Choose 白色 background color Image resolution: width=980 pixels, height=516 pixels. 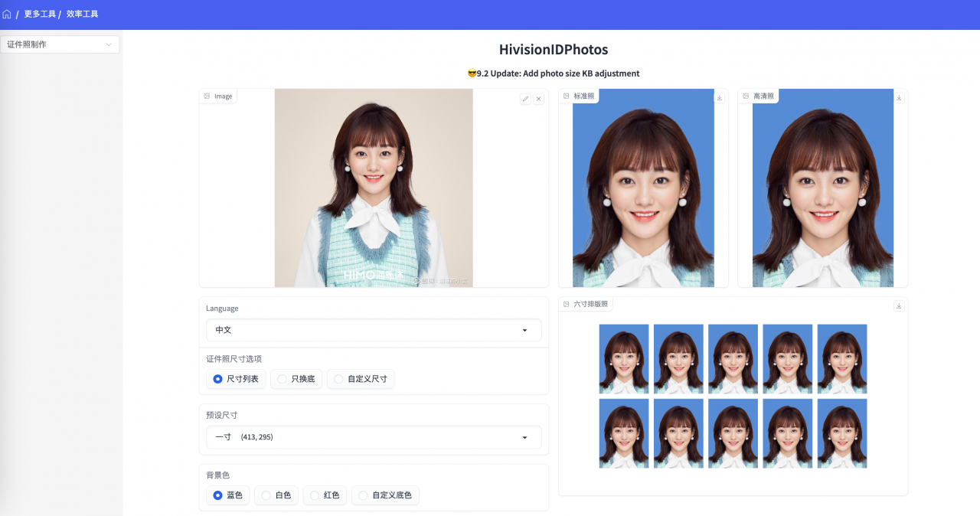click(276, 495)
